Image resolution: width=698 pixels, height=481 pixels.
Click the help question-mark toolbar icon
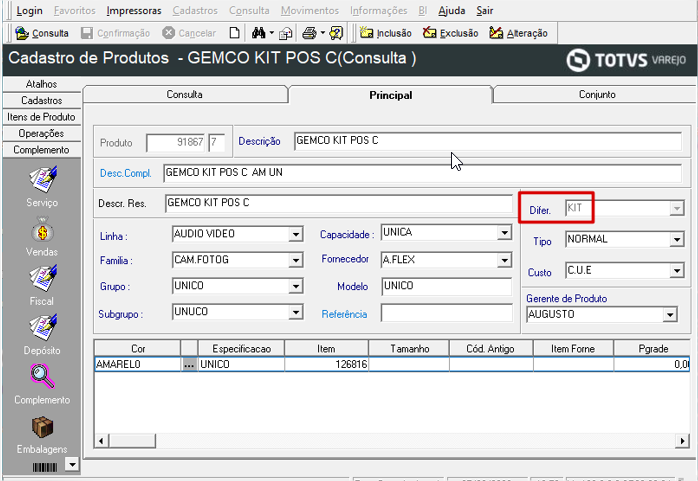tap(336, 33)
